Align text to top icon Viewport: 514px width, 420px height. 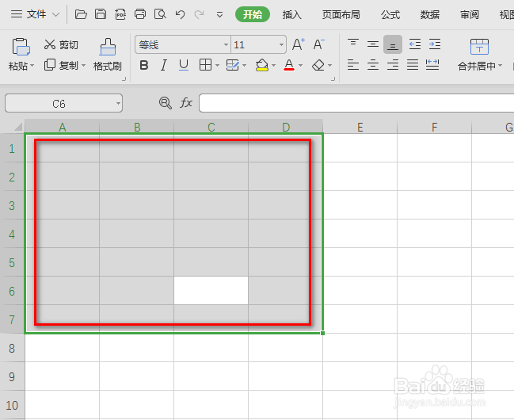point(353,44)
